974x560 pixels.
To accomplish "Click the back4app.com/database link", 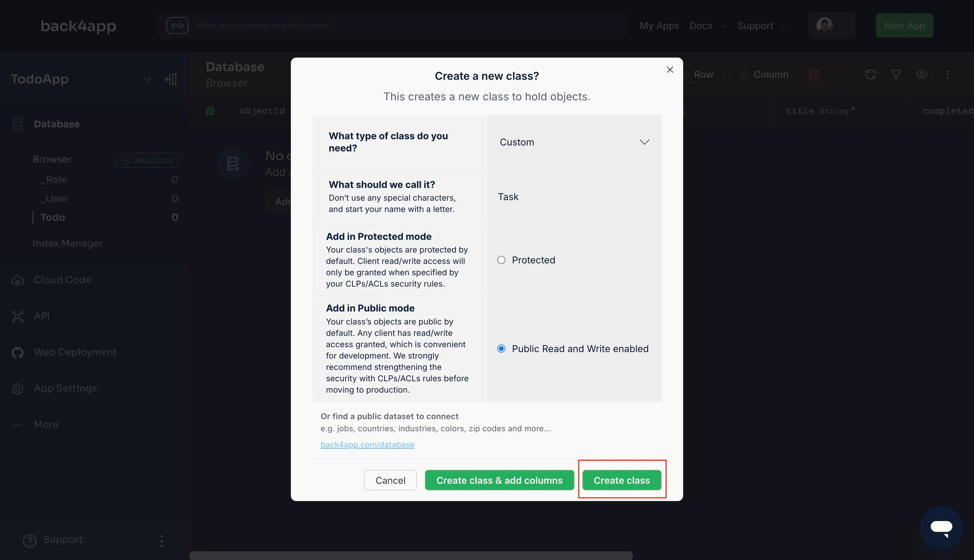I will coord(367,444).
